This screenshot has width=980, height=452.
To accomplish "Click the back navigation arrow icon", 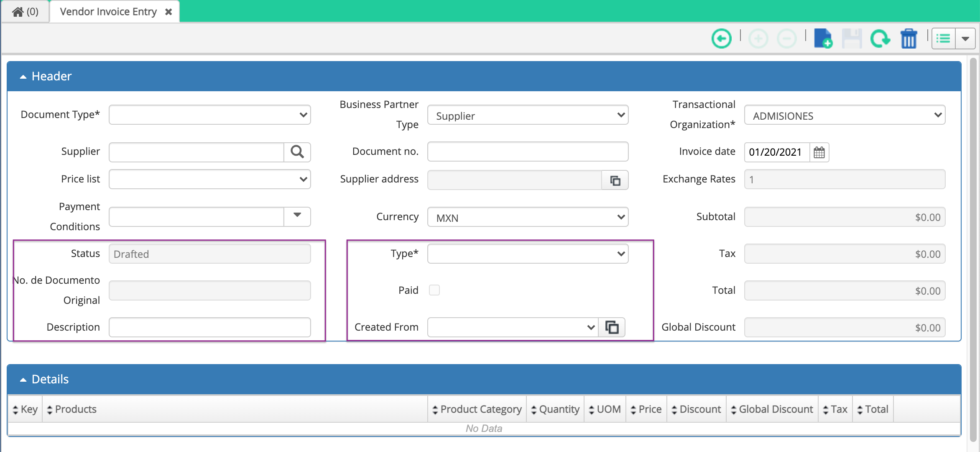I will 721,38.
